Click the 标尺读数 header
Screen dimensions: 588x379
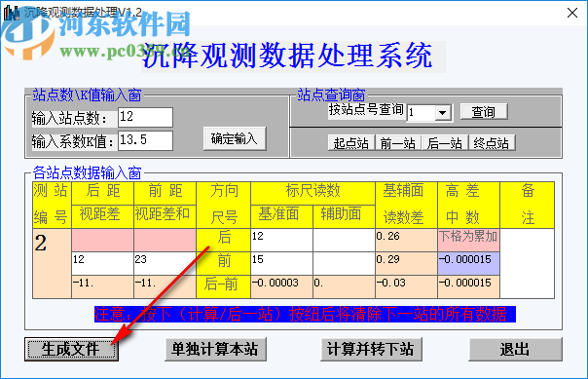tap(312, 193)
